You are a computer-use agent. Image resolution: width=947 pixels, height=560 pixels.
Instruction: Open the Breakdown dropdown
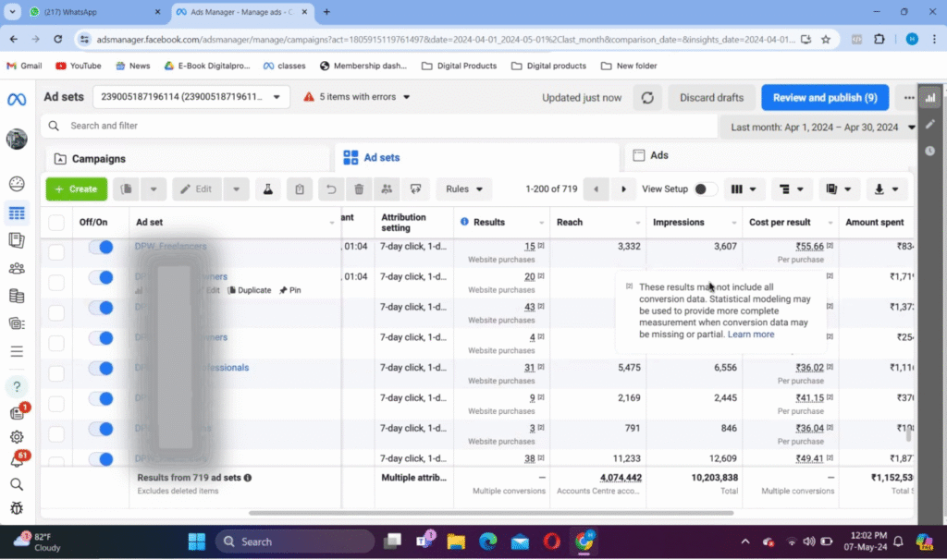[792, 189]
